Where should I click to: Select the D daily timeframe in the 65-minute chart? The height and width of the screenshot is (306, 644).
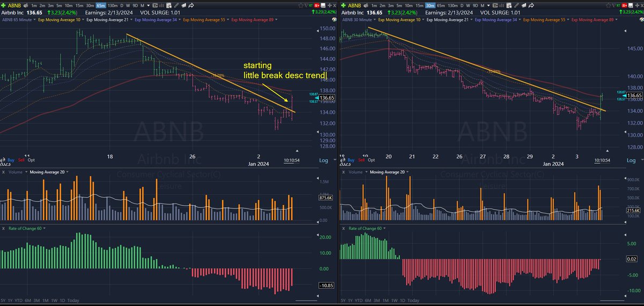(x=122, y=5)
